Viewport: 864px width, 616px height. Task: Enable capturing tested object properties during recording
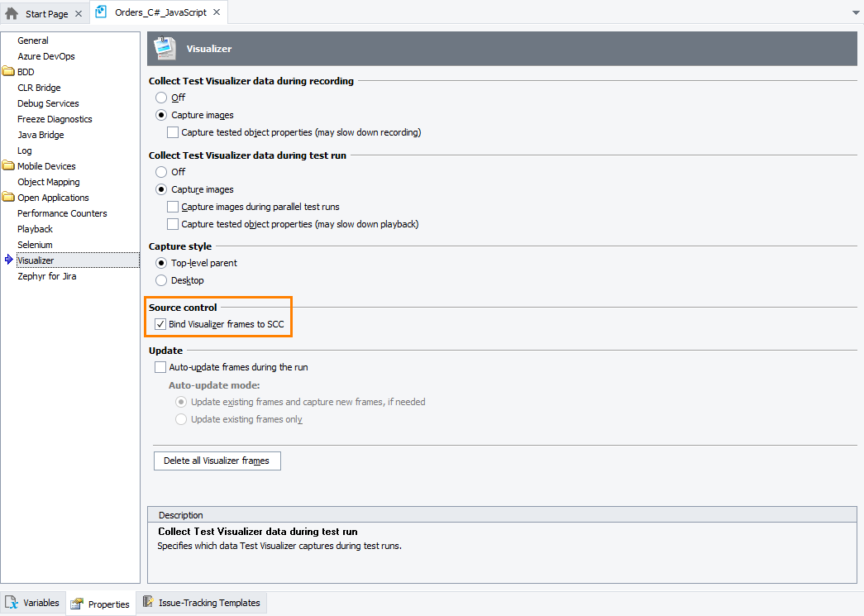[x=171, y=131]
